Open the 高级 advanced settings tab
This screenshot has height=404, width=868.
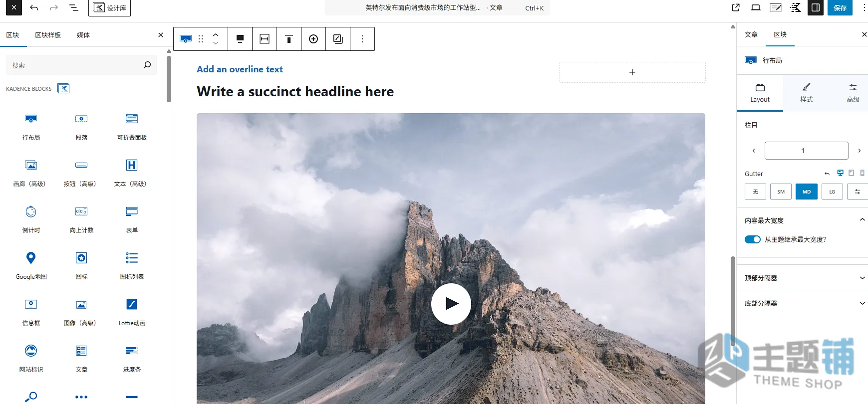pyautogui.click(x=853, y=93)
